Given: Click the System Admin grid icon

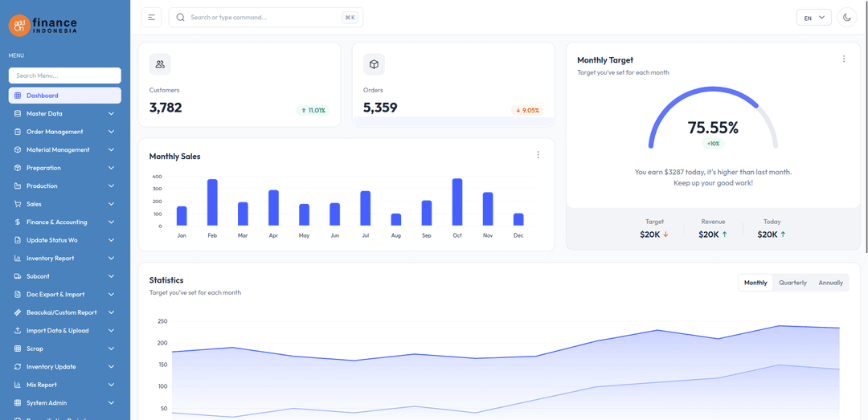Looking at the screenshot, I should 17,403.
